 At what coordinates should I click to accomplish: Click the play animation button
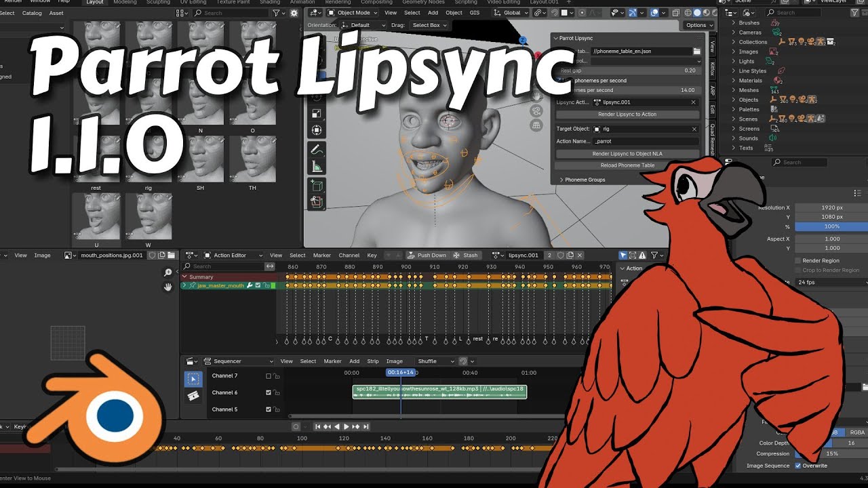347,426
